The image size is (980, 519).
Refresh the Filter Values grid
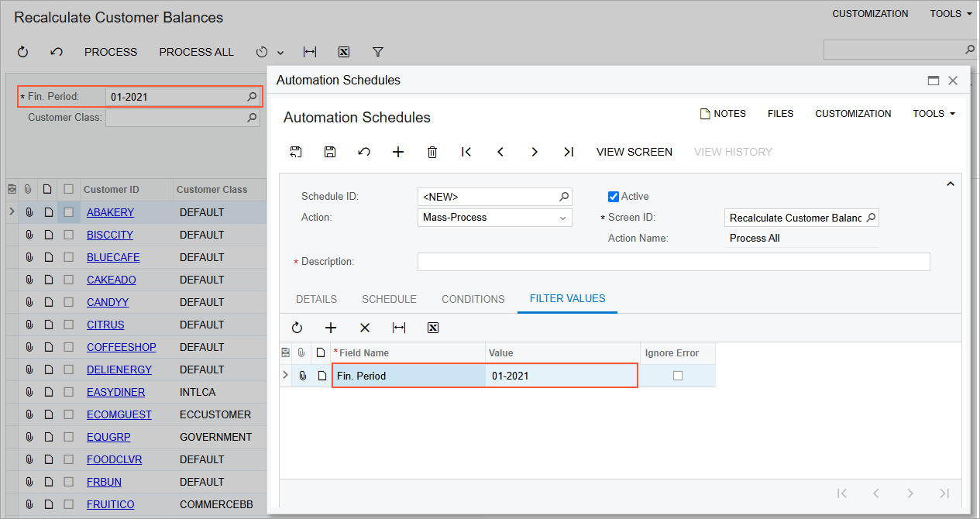point(297,328)
